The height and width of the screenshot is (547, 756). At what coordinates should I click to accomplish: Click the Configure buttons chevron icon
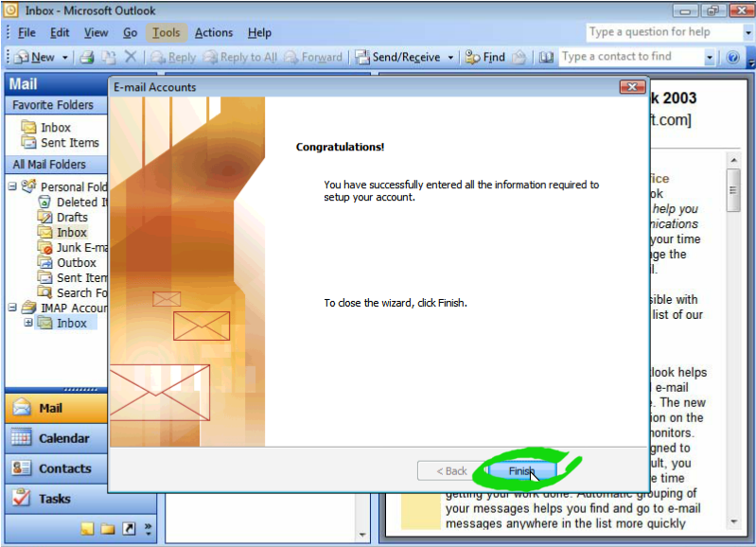(148, 529)
